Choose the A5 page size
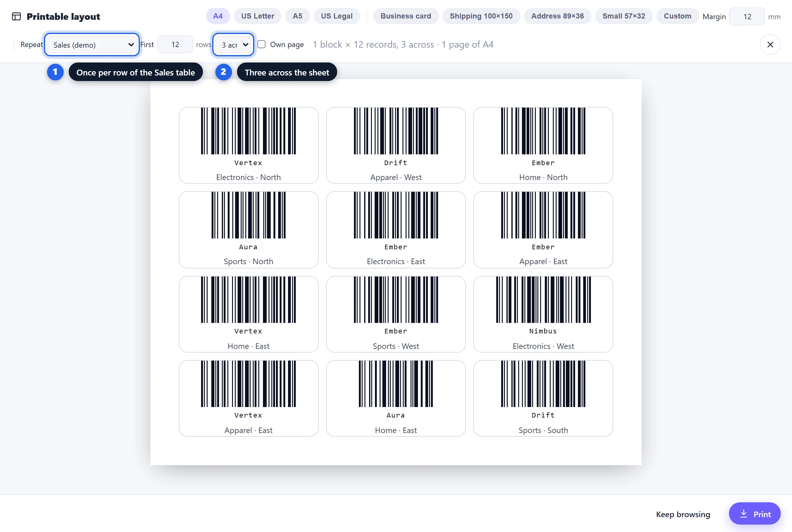This screenshot has width=792, height=532. (x=297, y=16)
